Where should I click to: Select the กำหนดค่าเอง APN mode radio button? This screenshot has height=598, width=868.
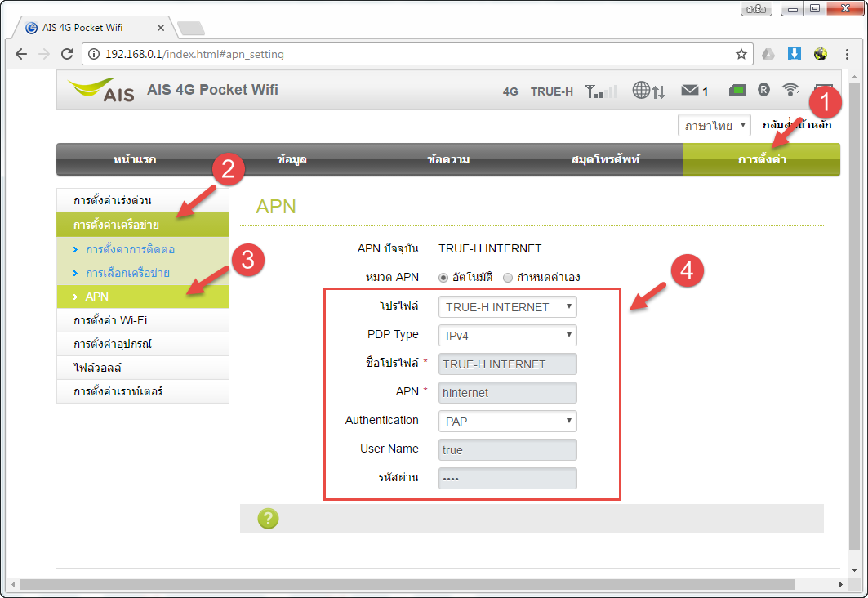click(x=508, y=277)
